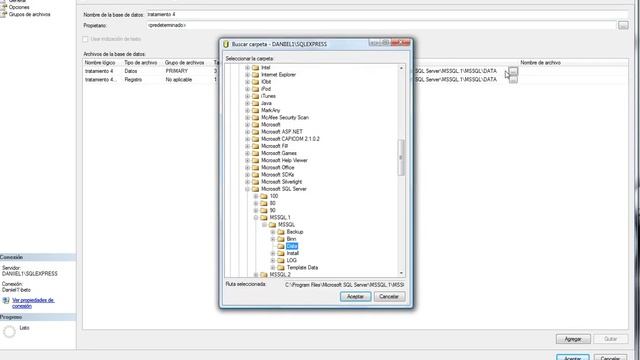This screenshot has width=640, height=360.
Task: Click the iPod folder icon
Action: [x=256, y=89]
